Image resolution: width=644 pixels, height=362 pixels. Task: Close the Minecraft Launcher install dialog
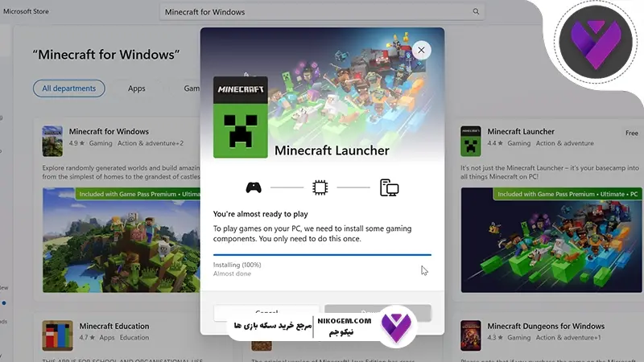(x=421, y=50)
